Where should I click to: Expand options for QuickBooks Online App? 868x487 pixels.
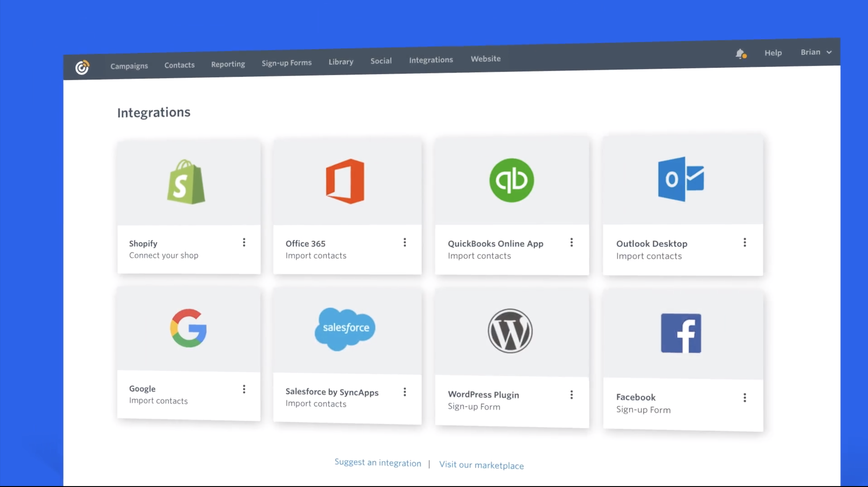click(x=571, y=242)
